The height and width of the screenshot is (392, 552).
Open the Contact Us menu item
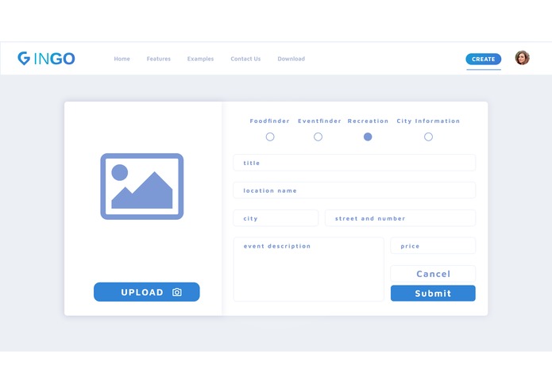(x=245, y=59)
